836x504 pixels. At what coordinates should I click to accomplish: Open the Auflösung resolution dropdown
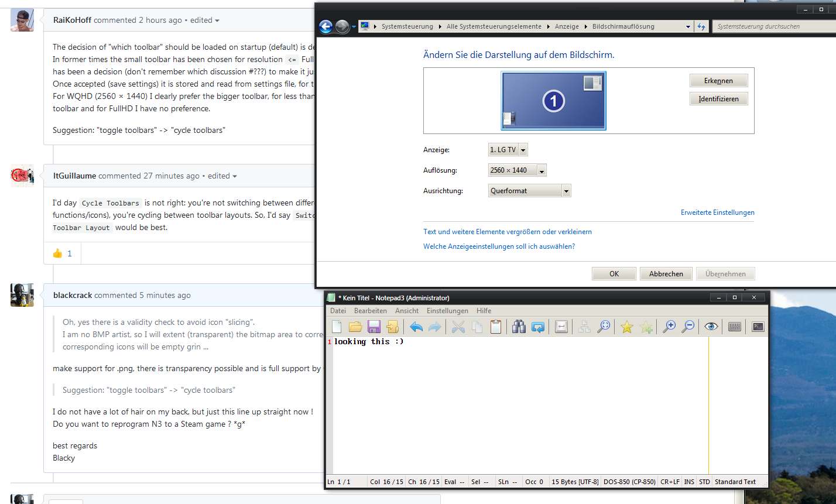tap(542, 170)
